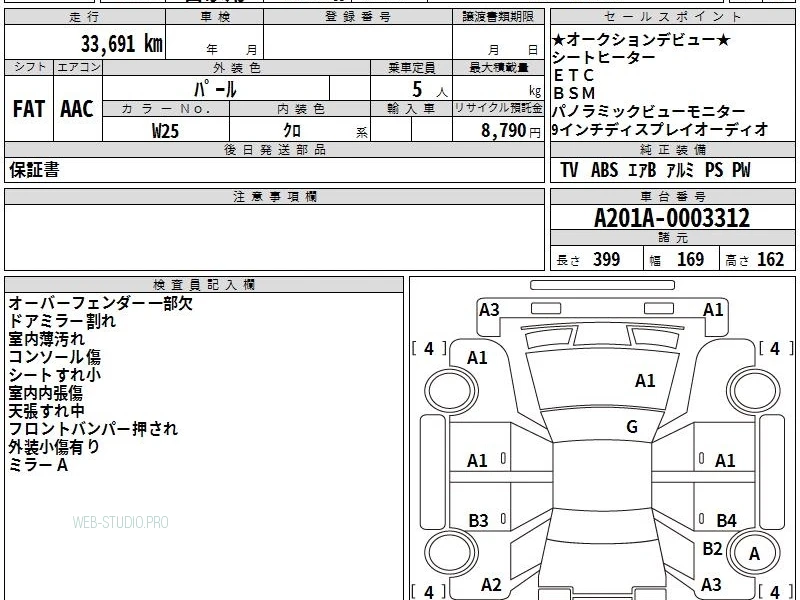Click PS in genuine equipment row
Viewport: 800px width, 600px height.
[x=714, y=170]
